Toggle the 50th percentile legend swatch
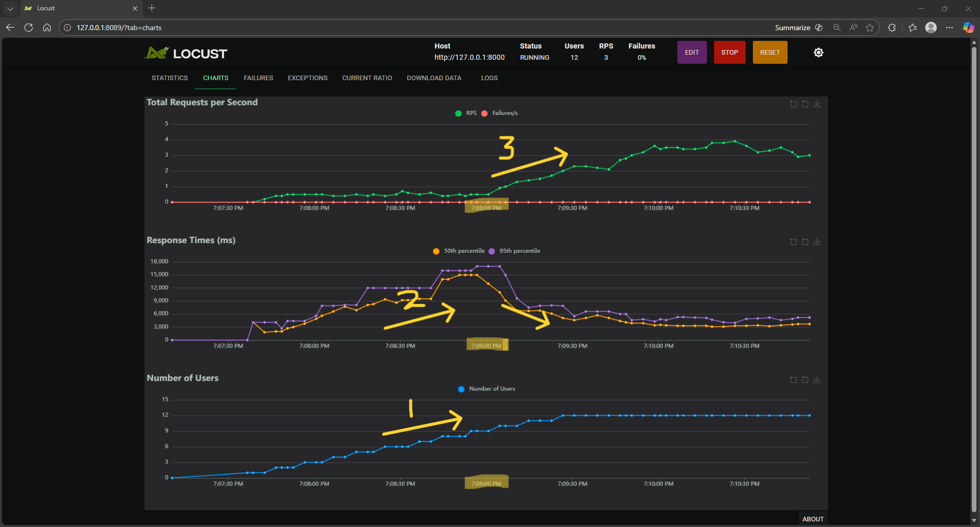This screenshot has width=980, height=527. point(436,251)
